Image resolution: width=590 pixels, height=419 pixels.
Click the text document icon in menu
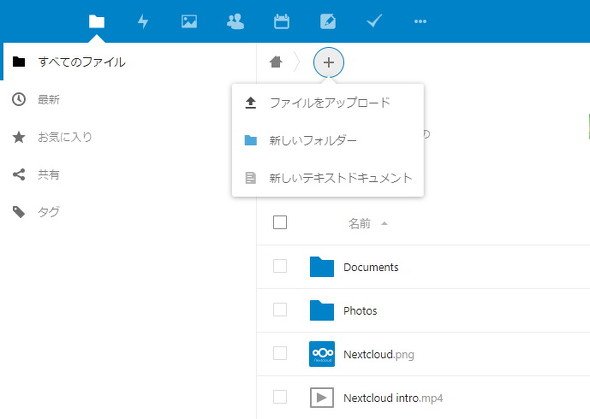(x=251, y=178)
